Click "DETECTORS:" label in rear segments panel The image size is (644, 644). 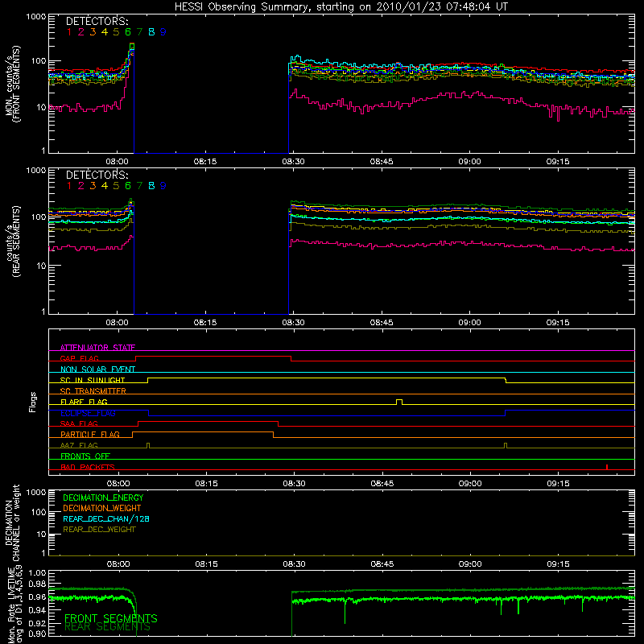click(97, 175)
